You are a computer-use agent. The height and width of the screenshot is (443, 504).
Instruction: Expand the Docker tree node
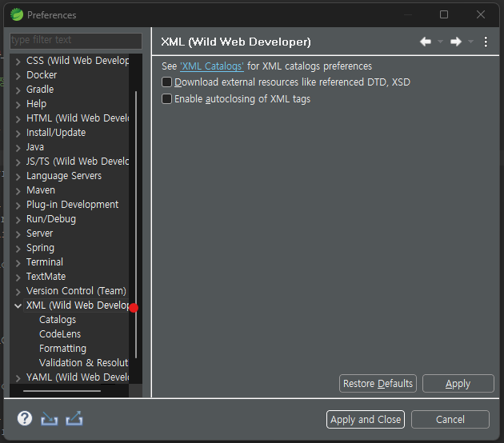click(18, 75)
